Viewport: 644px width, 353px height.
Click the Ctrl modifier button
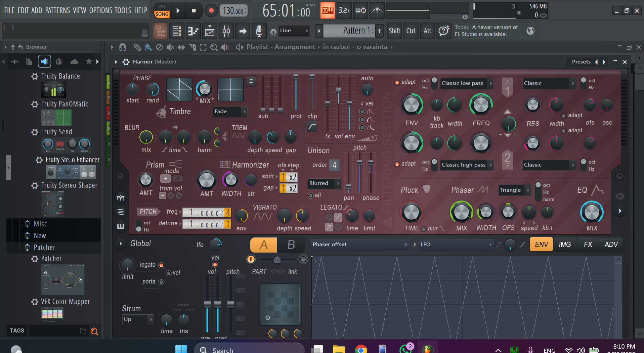coord(411,31)
